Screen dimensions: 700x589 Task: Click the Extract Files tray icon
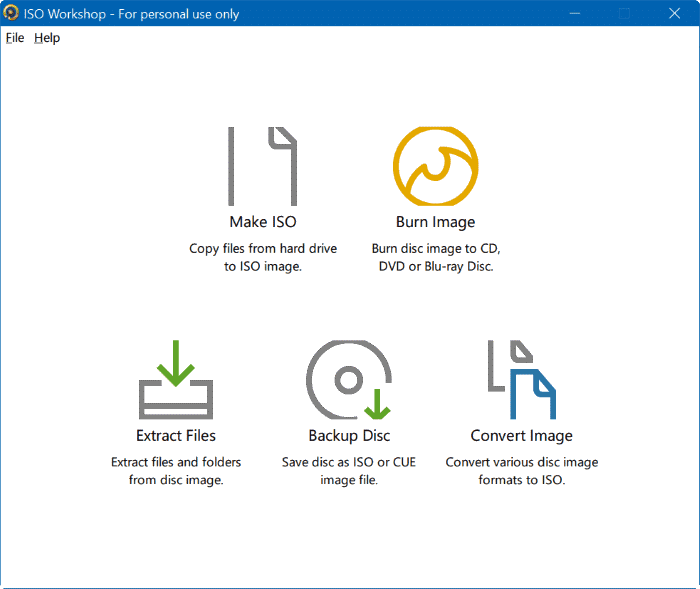tap(176, 380)
